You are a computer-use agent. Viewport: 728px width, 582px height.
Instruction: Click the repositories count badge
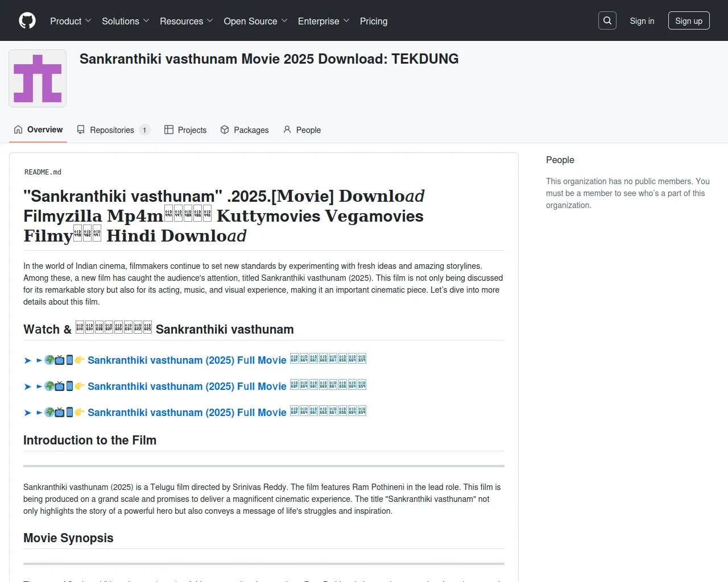[x=144, y=130]
